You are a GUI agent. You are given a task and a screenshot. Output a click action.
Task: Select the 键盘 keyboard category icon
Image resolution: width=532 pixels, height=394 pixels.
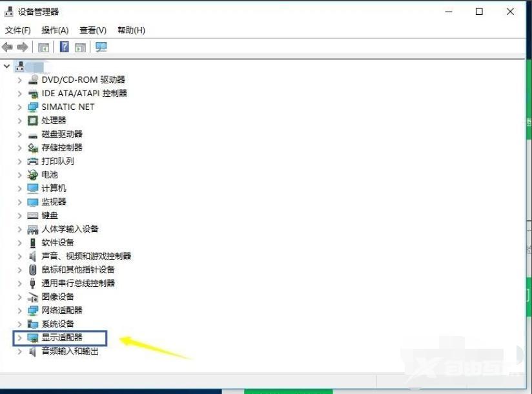32,215
